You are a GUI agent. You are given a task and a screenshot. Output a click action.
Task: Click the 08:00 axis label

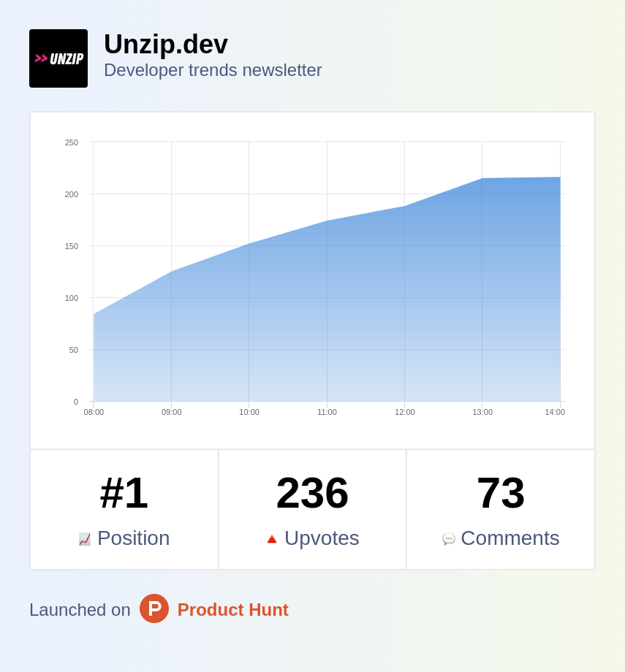pos(94,412)
